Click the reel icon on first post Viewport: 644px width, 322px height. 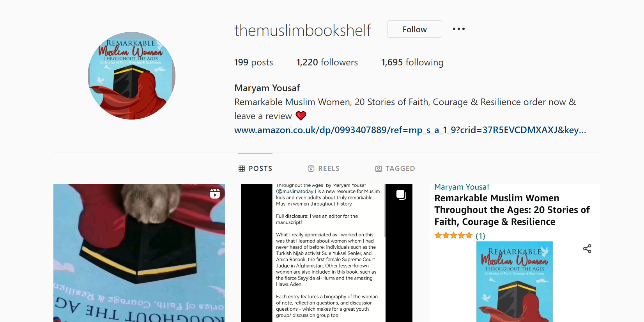pos(215,194)
